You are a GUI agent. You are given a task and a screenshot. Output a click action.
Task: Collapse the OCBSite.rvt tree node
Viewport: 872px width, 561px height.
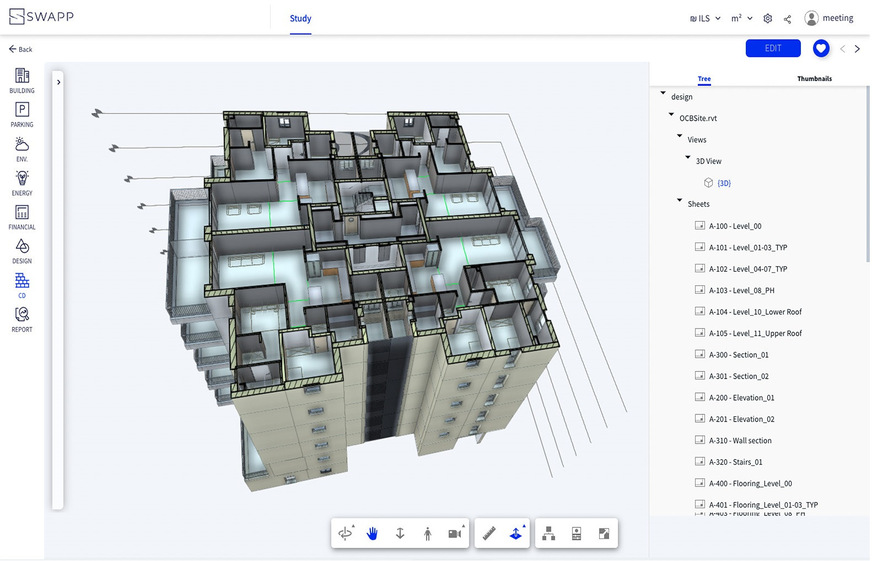click(671, 115)
